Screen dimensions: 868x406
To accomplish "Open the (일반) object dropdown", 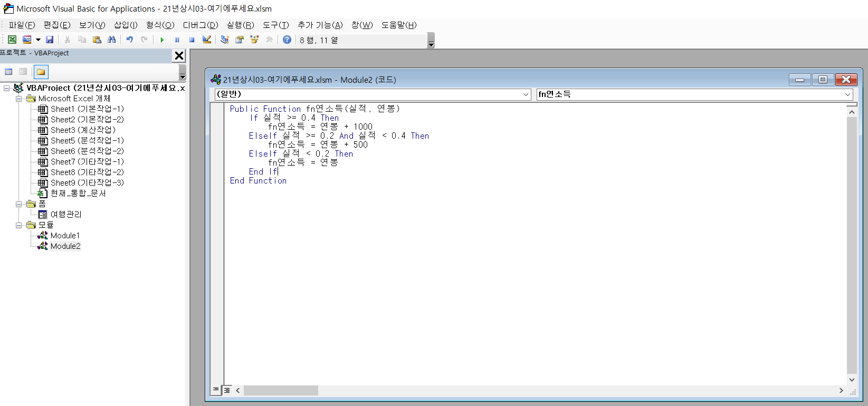I will pyautogui.click(x=526, y=94).
